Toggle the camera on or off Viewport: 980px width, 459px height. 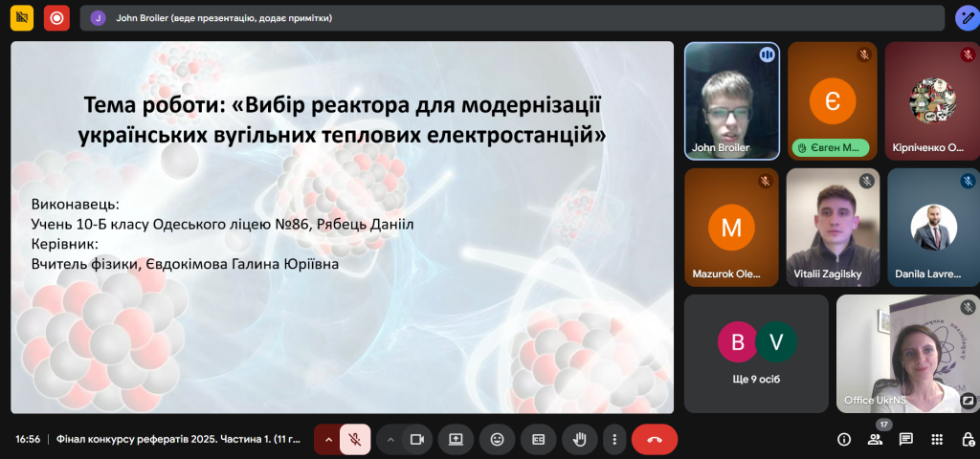coord(416,439)
